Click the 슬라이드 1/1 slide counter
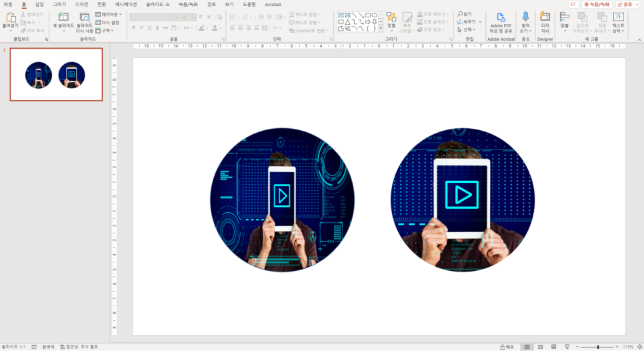 coord(13,347)
